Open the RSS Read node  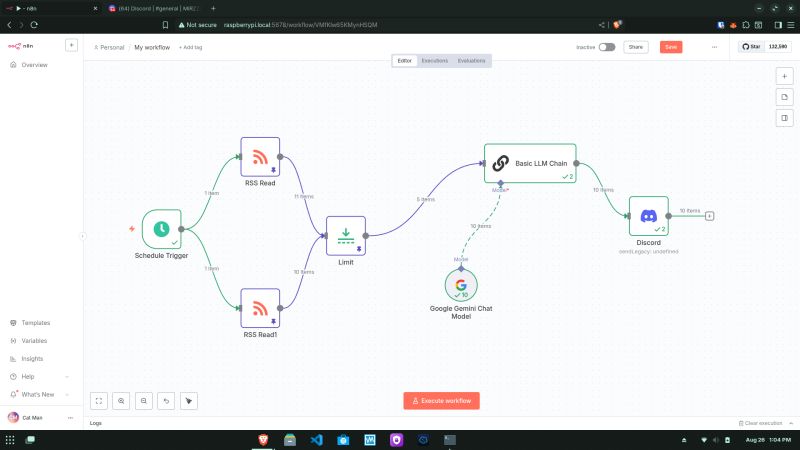point(260,157)
